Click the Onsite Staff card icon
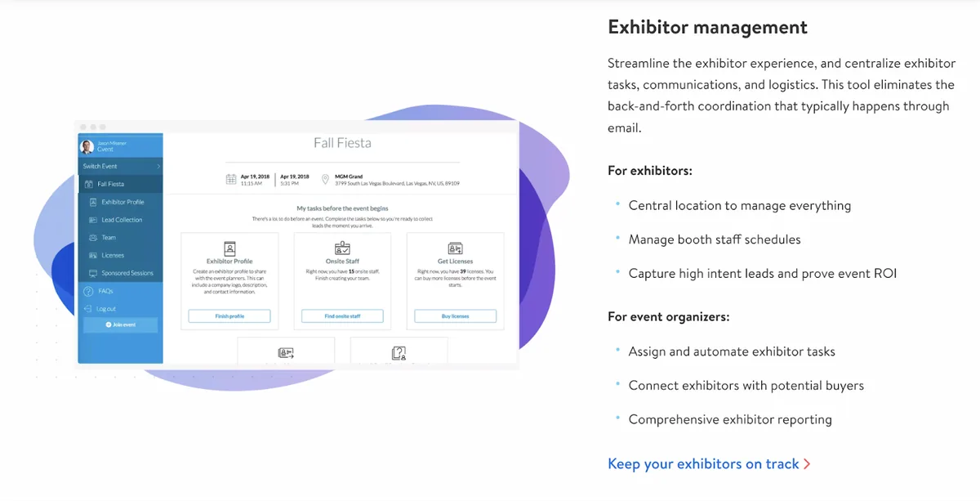The image size is (980, 501). point(342,248)
